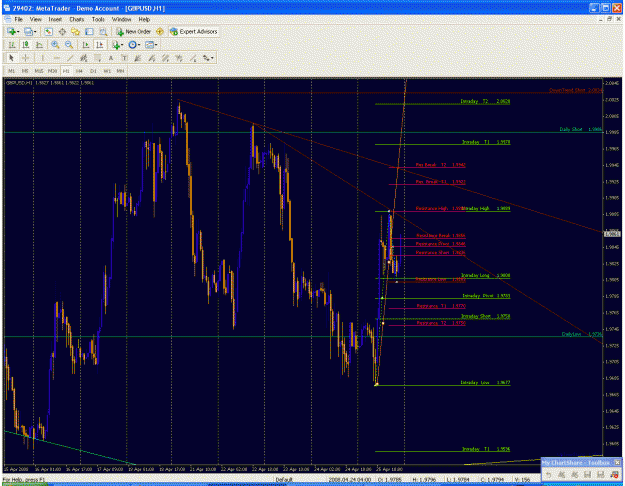This screenshot has height=486, width=625.
Task: Zoom out of the chart
Action: pos(69,45)
